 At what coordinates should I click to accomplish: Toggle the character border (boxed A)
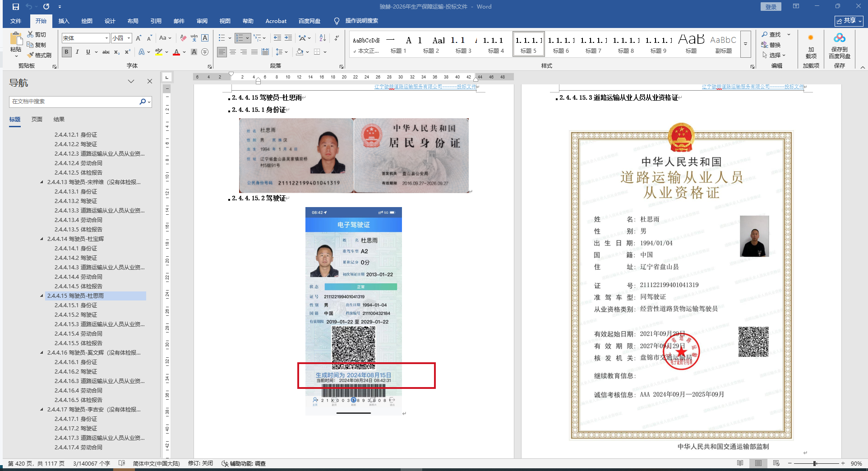[205, 38]
